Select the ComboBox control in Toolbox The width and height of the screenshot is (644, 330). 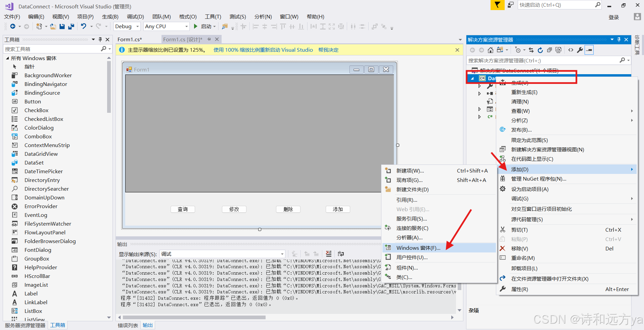tap(38, 136)
